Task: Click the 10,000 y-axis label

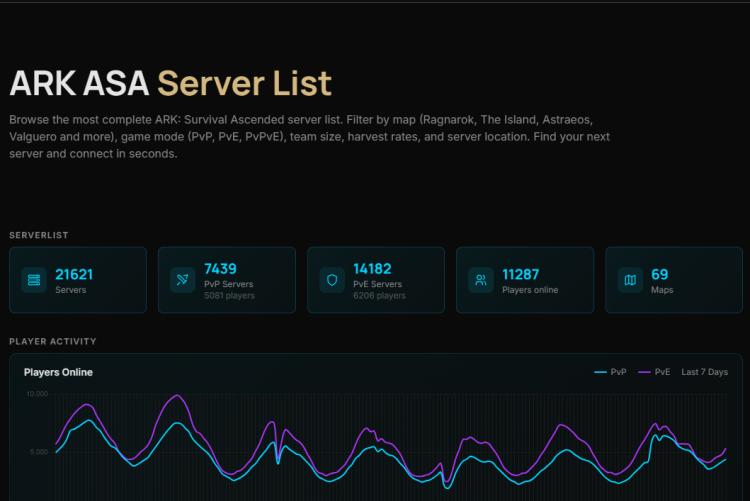Action: point(37,394)
